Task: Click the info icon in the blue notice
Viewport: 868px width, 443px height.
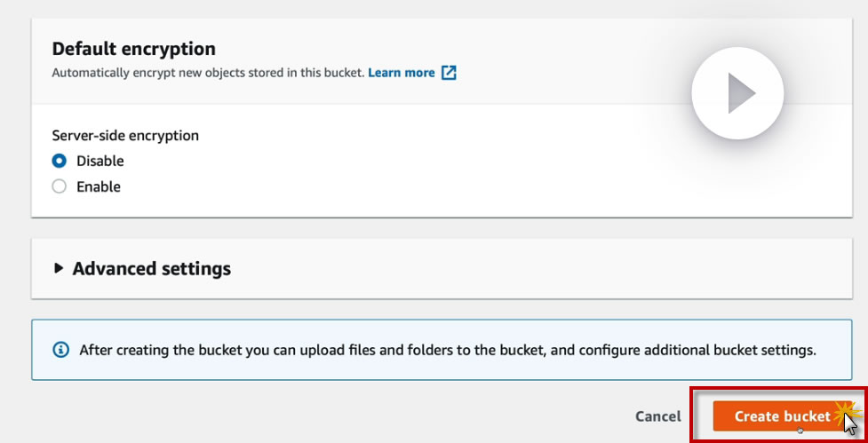Action: click(x=61, y=350)
